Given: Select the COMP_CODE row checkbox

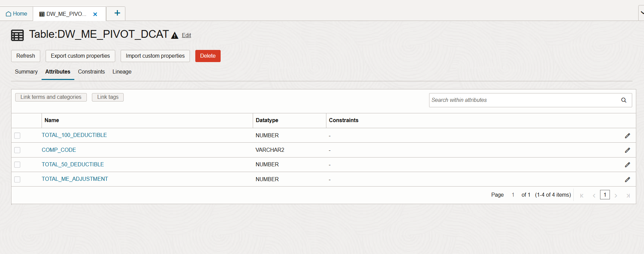Looking at the screenshot, I should click(x=17, y=150).
